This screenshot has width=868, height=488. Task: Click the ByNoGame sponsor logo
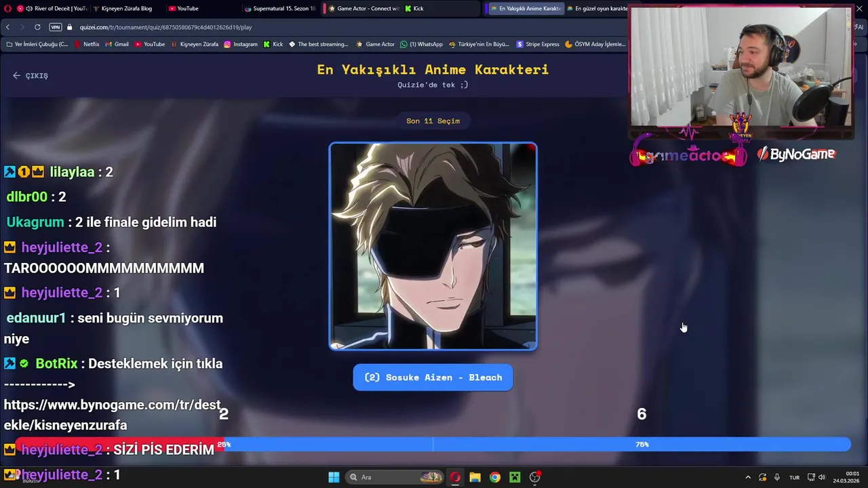click(797, 155)
